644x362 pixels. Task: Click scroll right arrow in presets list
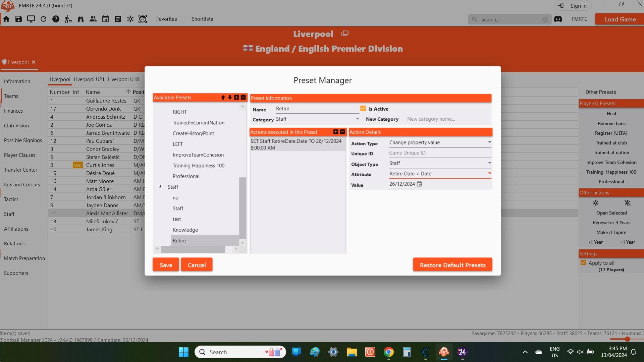(x=236, y=249)
